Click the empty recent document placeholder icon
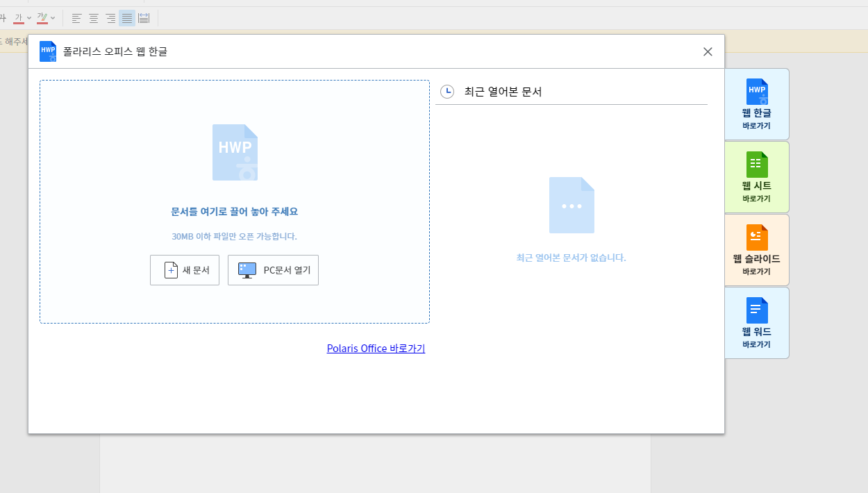Screen dimensions: 868x493 pos(571,206)
